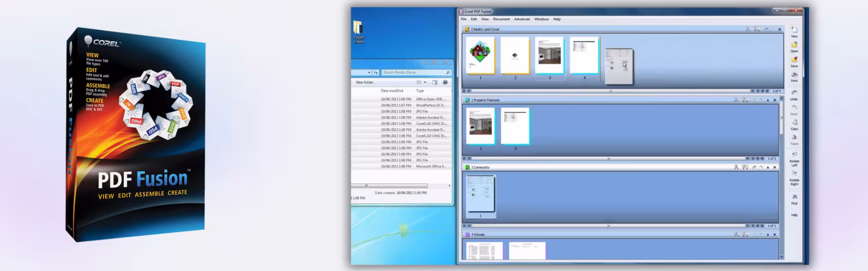The image size is (868, 271).
Task: Sort by Type column header in Explorer
Action: click(420, 91)
